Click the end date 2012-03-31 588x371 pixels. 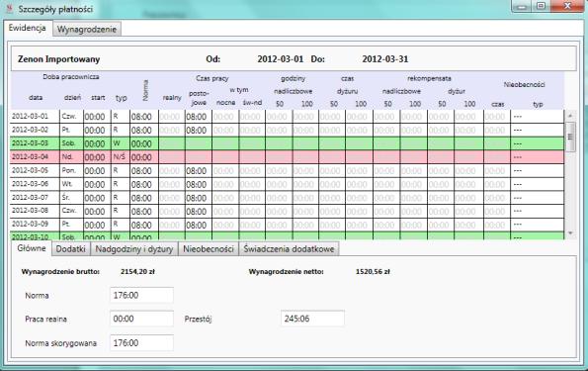[385, 59]
